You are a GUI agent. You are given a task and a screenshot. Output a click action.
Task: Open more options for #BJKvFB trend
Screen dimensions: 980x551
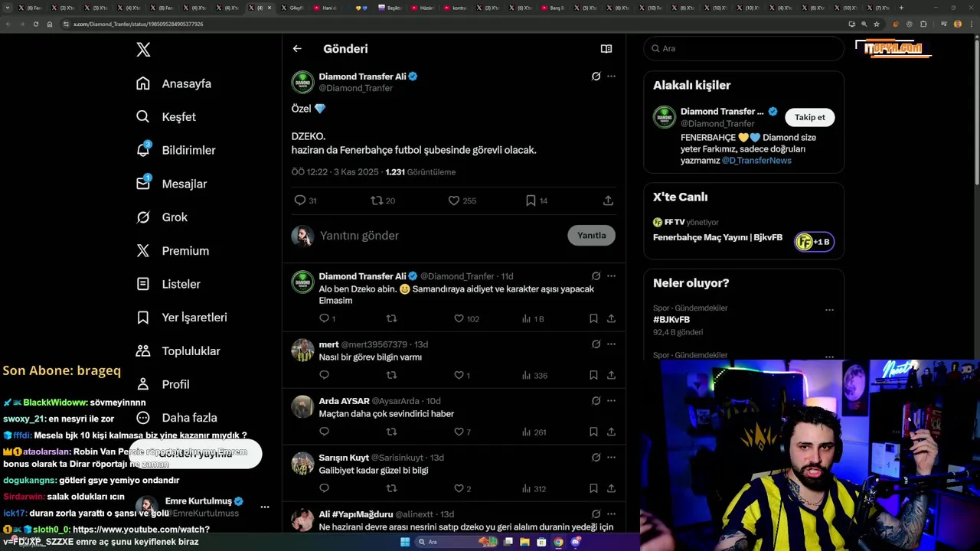829,310
